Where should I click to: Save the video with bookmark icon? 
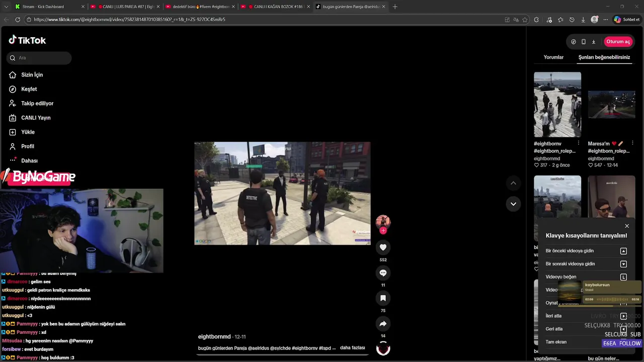[x=383, y=298]
